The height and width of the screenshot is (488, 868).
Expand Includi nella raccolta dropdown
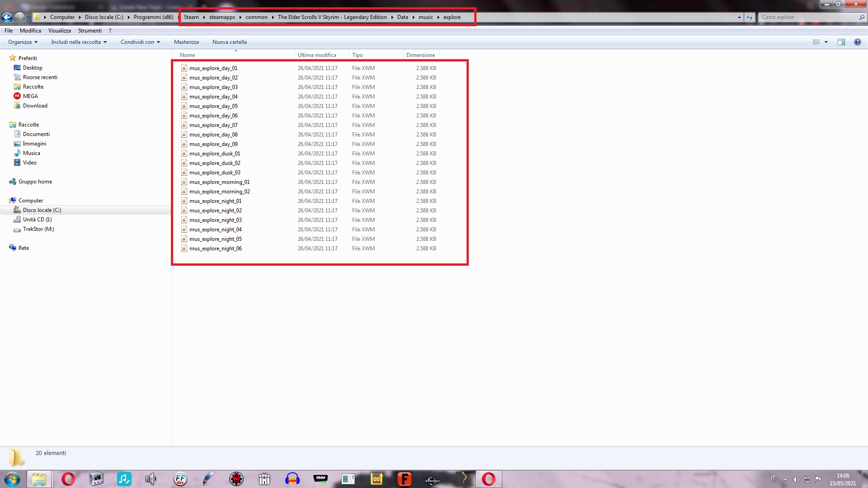pos(79,42)
